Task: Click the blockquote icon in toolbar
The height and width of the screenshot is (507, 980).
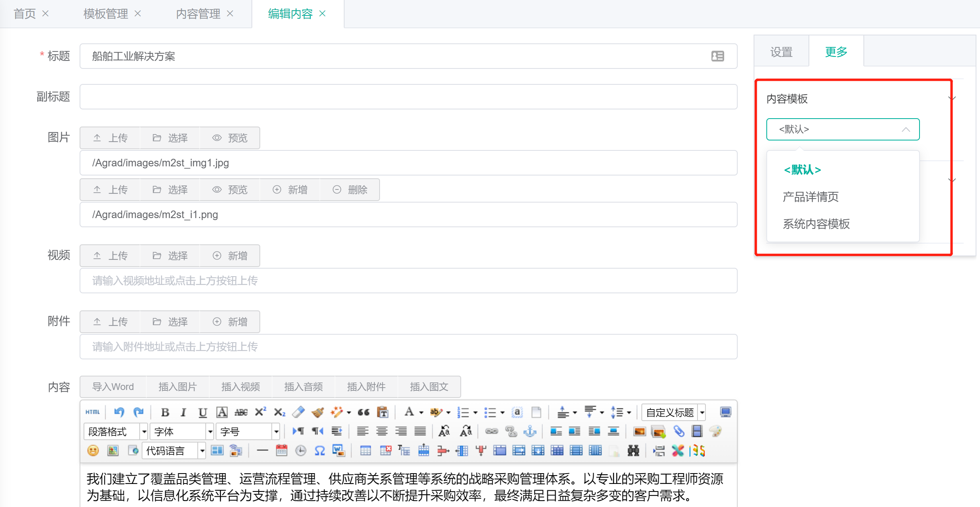Action: (363, 412)
